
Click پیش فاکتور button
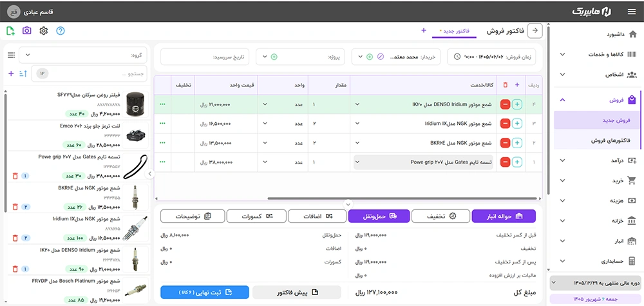tap(296, 292)
